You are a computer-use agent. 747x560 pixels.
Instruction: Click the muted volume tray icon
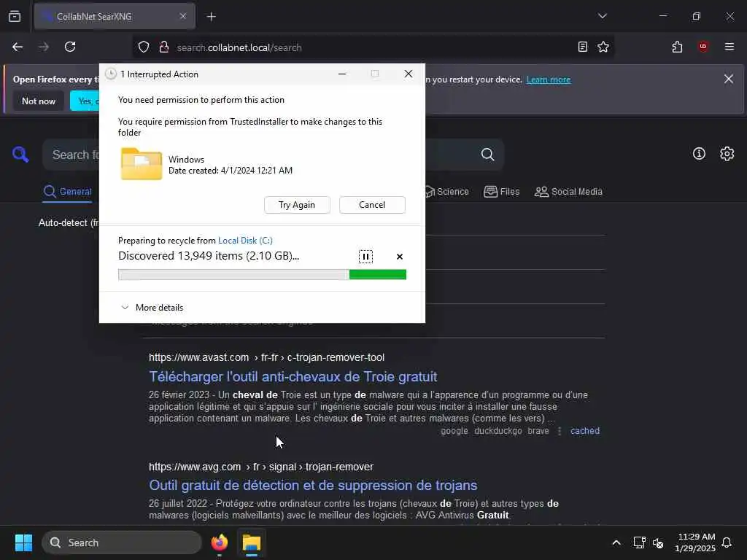[x=659, y=542]
